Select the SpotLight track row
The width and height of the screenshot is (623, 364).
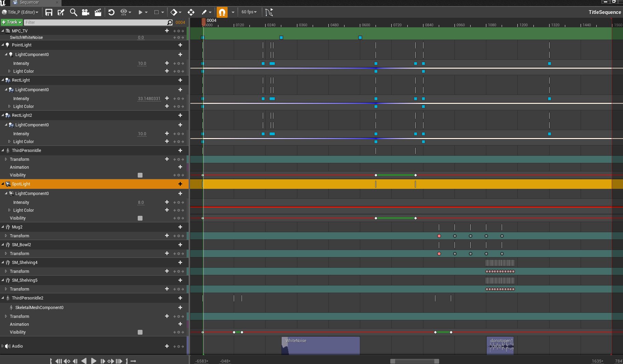[x=94, y=184]
